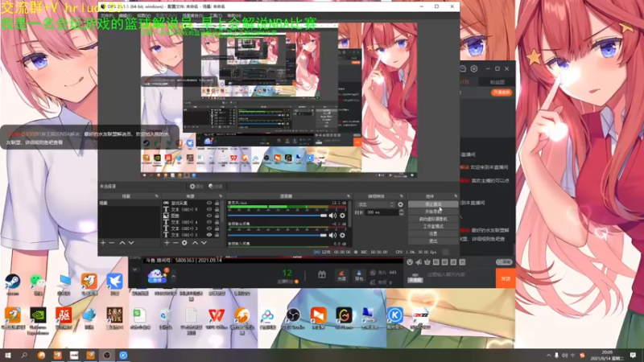Open the OBS Studio desktop shortcut
644x362 pixels.
click(x=293, y=318)
